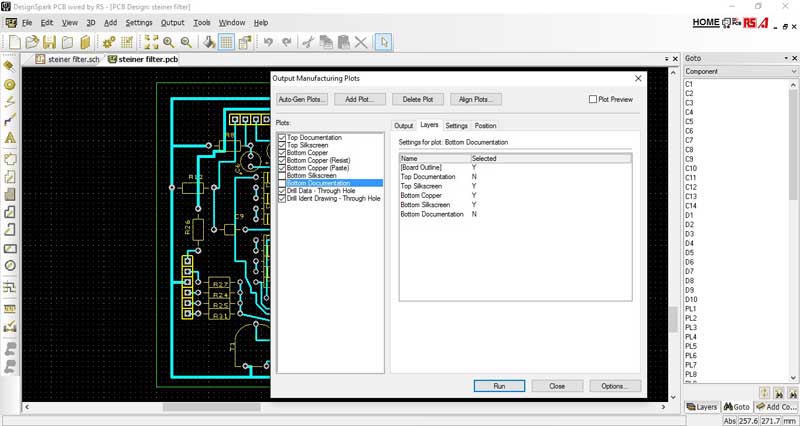The width and height of the screenshot is (800, 426).
Task: Click the Zoom In magnifier icon
Action: coord(169,42)
